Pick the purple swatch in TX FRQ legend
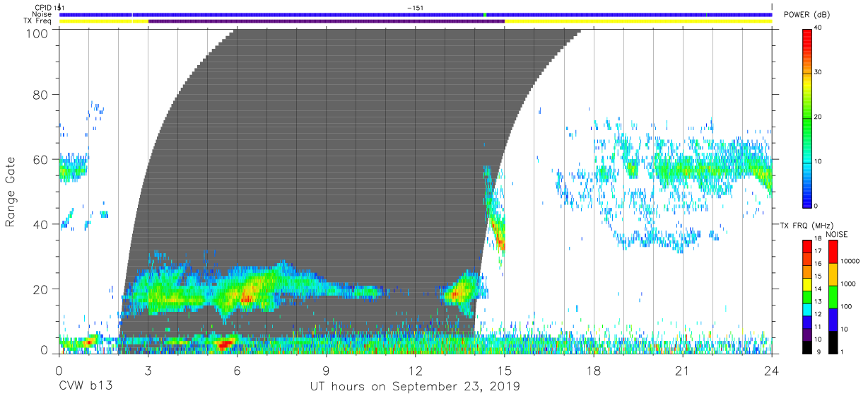This screenshot has height=401, width=868. (x=808, y=335)
